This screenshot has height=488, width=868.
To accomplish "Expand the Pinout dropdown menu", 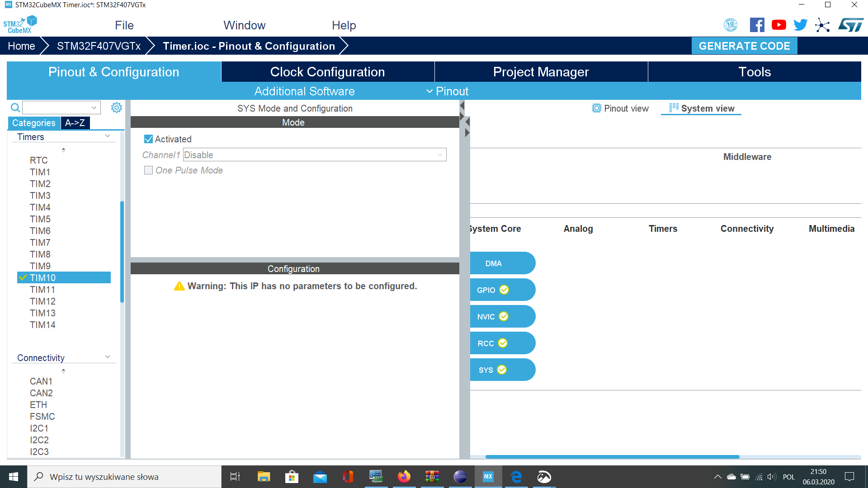I will pos(448,91).
